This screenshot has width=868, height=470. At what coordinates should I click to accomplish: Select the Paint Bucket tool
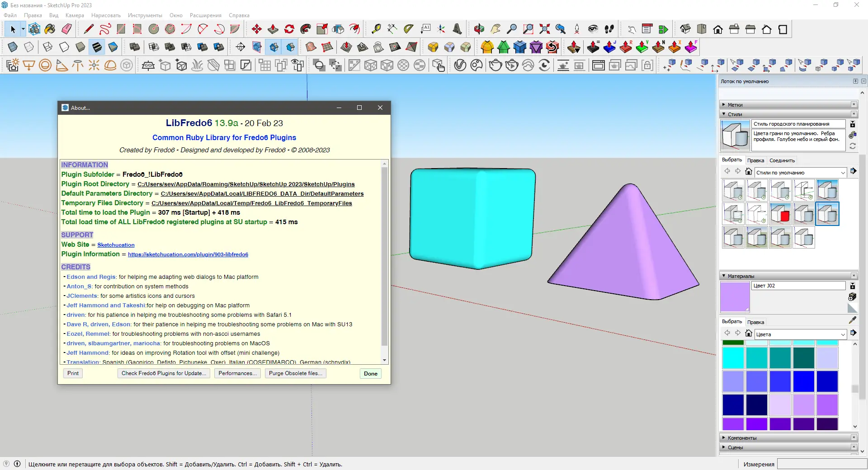tap(50, 29)
